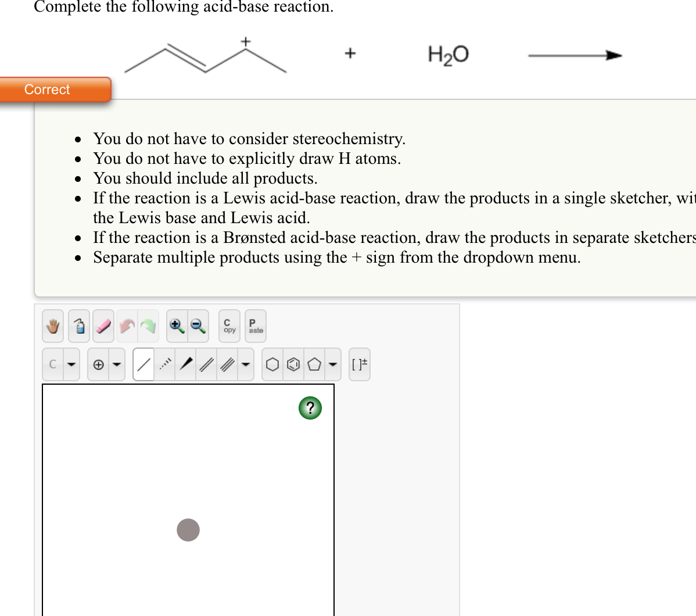Select the carbon atom element button
Image resolution: width=696 pixels, height=616 pixels.
tap(53, 364)
